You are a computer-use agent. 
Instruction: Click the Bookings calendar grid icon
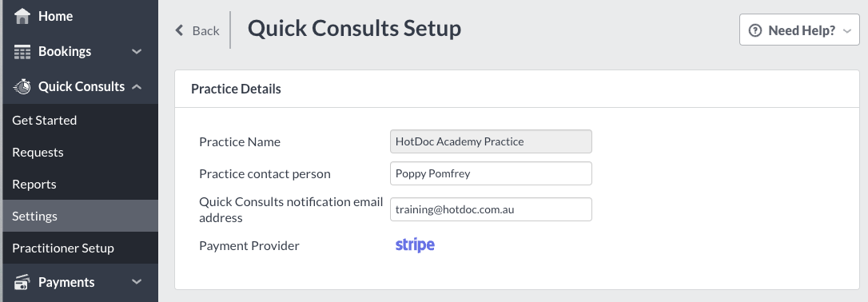coord(22,51)
